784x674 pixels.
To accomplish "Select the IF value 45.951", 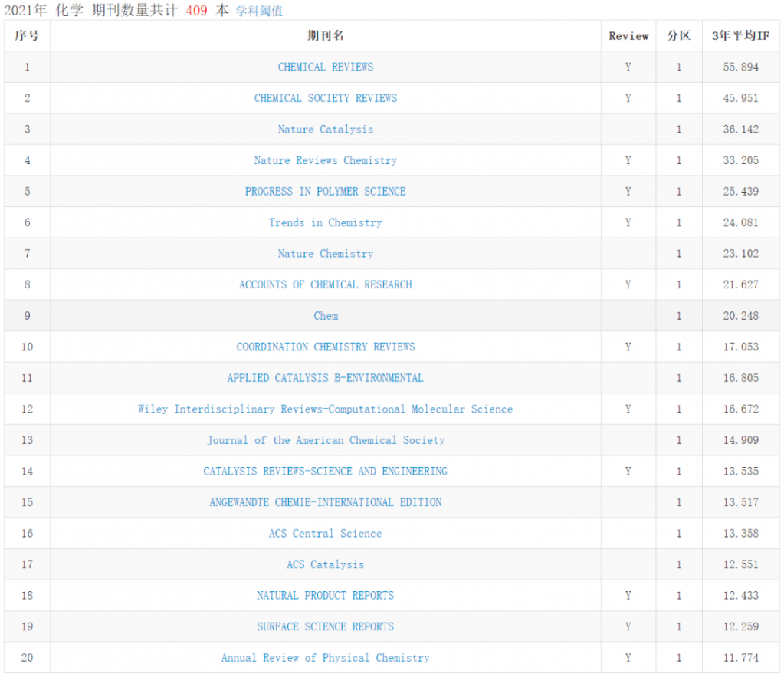I will (x=740, y=98).
